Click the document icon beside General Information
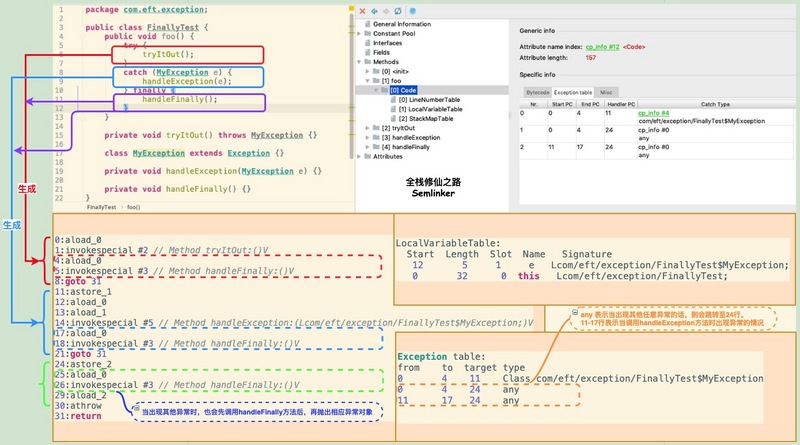800x445 pixels. [x=367, y=24]
